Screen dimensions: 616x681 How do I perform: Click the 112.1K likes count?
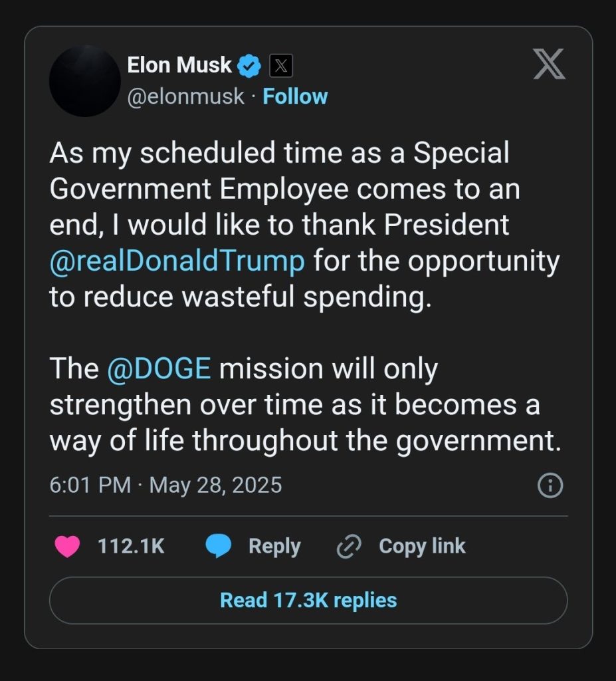tap(131, 546)
